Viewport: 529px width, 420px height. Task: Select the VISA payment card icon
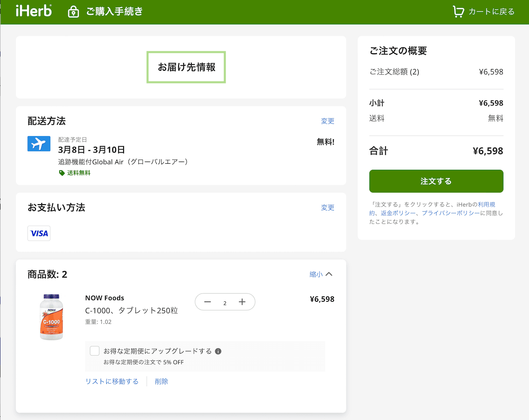pos(38,233)
